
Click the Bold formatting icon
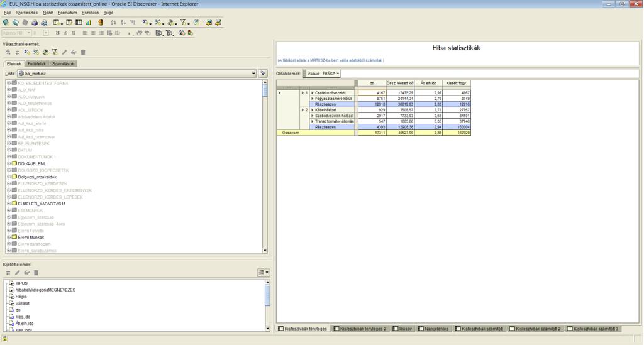(x=57, y=33)
